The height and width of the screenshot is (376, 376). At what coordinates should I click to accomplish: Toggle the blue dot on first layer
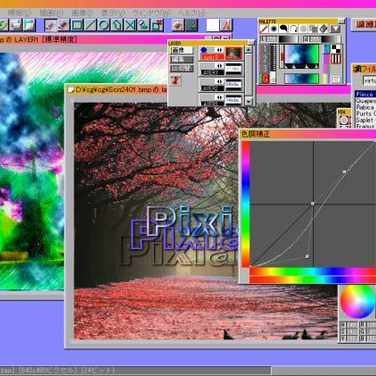click(x=204, y=50)
